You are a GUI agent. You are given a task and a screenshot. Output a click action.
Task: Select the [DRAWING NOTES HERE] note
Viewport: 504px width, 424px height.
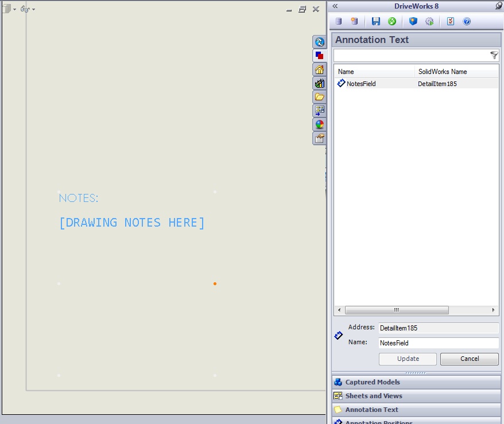132,223
